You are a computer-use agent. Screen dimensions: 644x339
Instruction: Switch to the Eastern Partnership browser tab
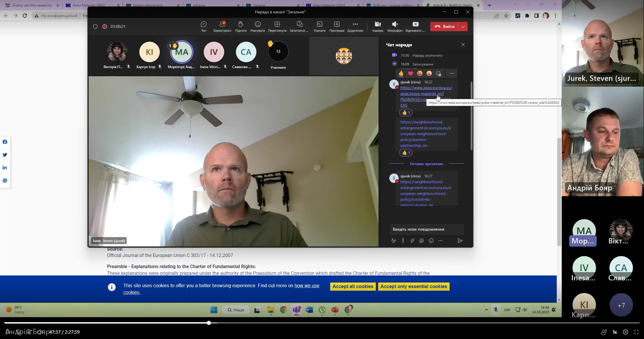pos(148,5)
